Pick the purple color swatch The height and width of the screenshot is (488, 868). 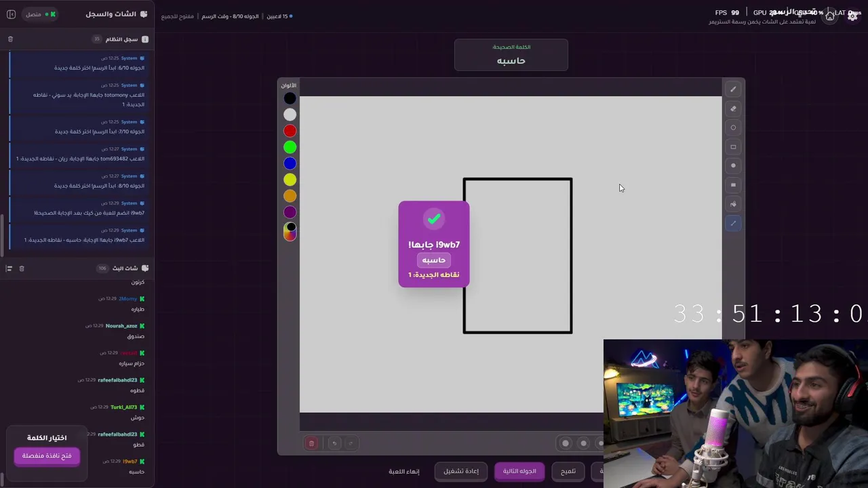coord(290,212)
